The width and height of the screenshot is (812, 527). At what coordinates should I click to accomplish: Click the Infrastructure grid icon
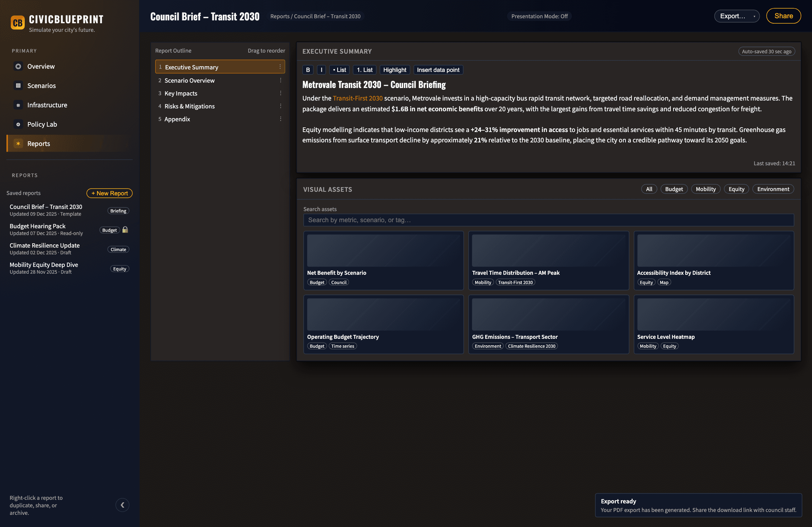[x=18, y=105]
